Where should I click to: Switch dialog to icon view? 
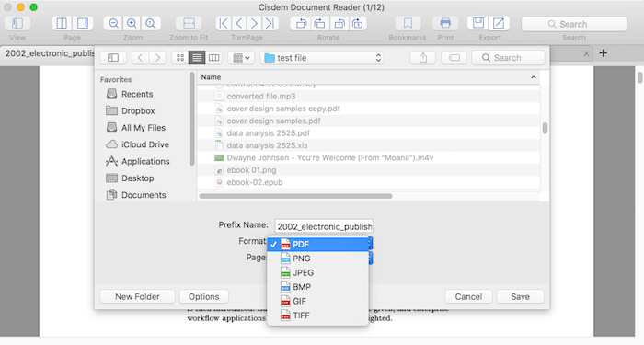180,58
